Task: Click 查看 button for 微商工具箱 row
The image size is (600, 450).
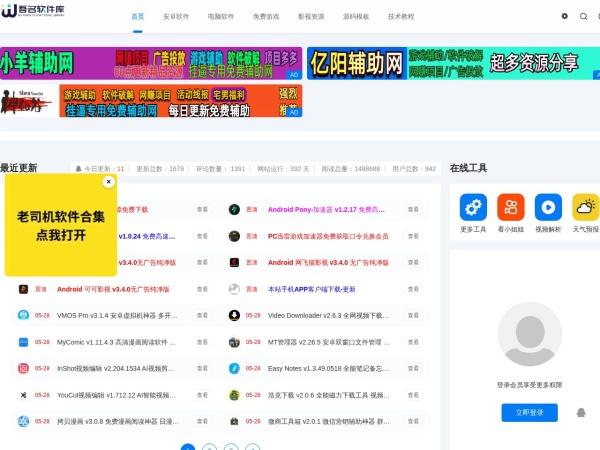Action: click(x=413, y=421)
